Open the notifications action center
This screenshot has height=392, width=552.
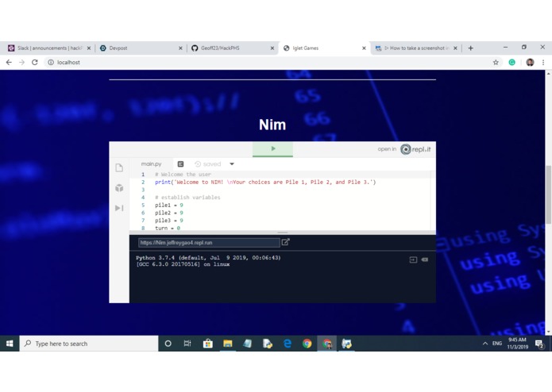click(x=539, y=344)
